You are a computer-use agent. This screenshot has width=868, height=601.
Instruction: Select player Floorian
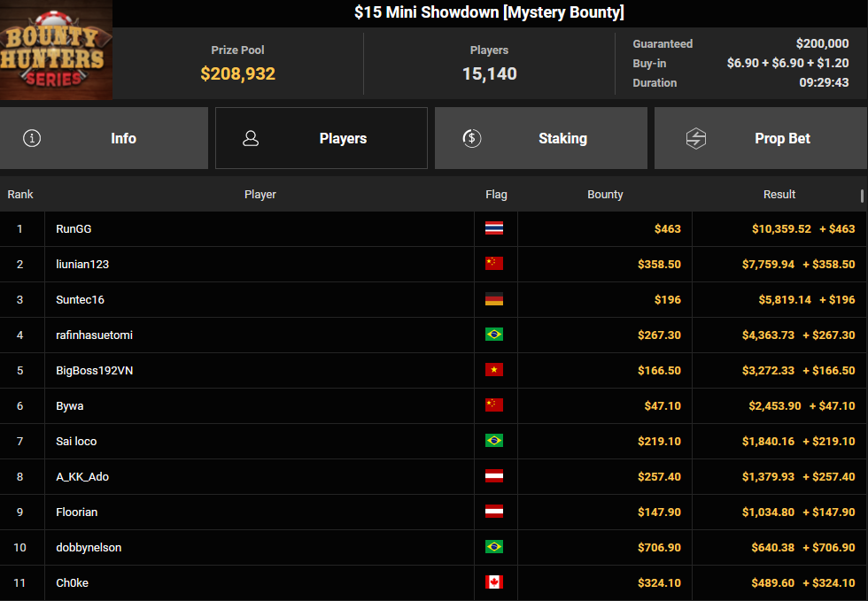click(76, 512)
